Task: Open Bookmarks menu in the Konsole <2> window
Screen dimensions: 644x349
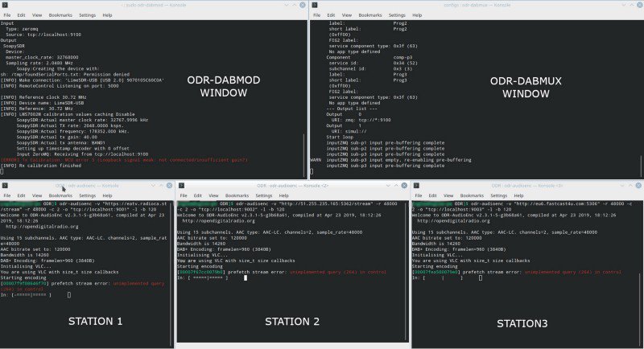Action: [x=237, y=195]
